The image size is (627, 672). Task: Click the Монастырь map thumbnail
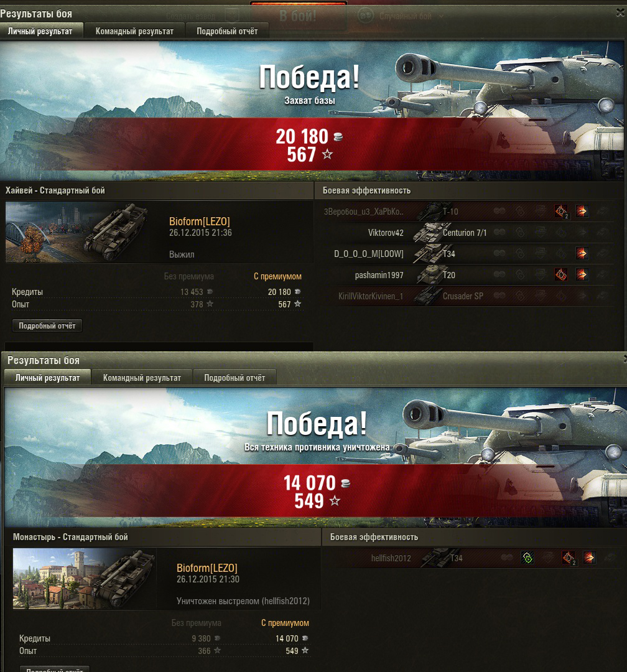point(84,578)
